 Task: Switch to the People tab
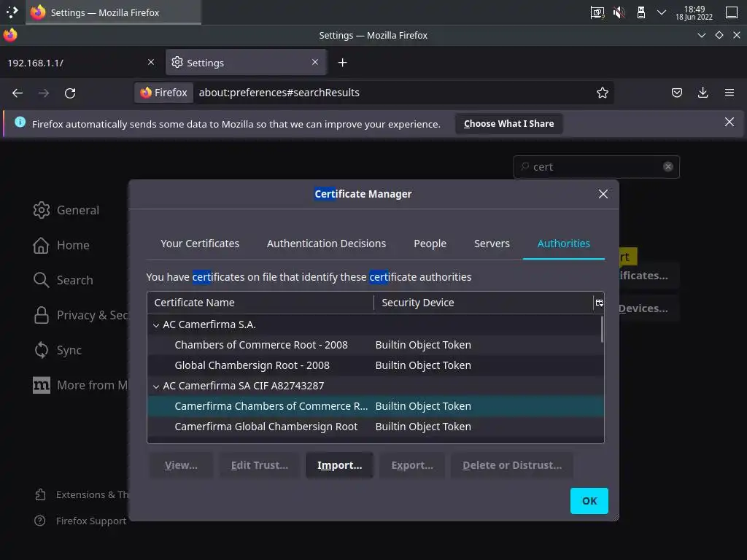(430, 244)
